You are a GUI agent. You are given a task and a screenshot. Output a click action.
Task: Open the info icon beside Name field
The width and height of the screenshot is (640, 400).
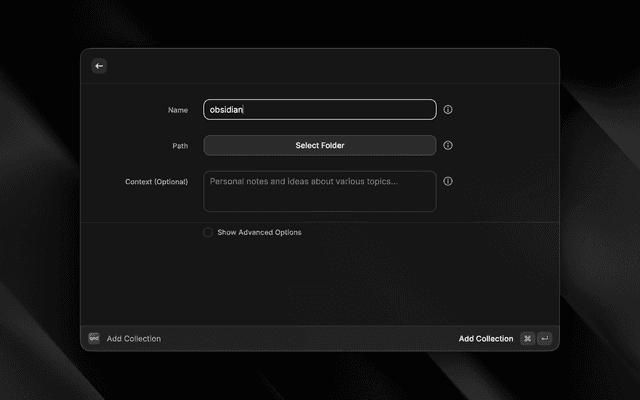[x=448, y=110]
